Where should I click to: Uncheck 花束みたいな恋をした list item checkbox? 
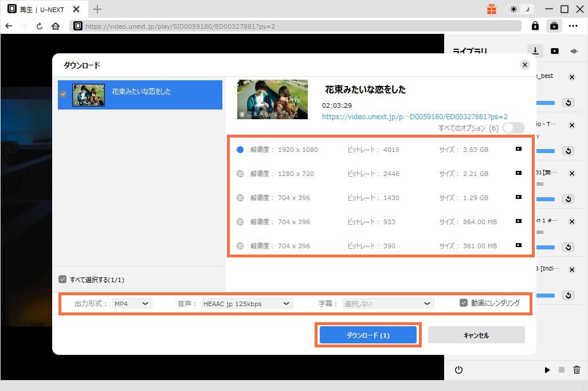click(x=63, y=94)
